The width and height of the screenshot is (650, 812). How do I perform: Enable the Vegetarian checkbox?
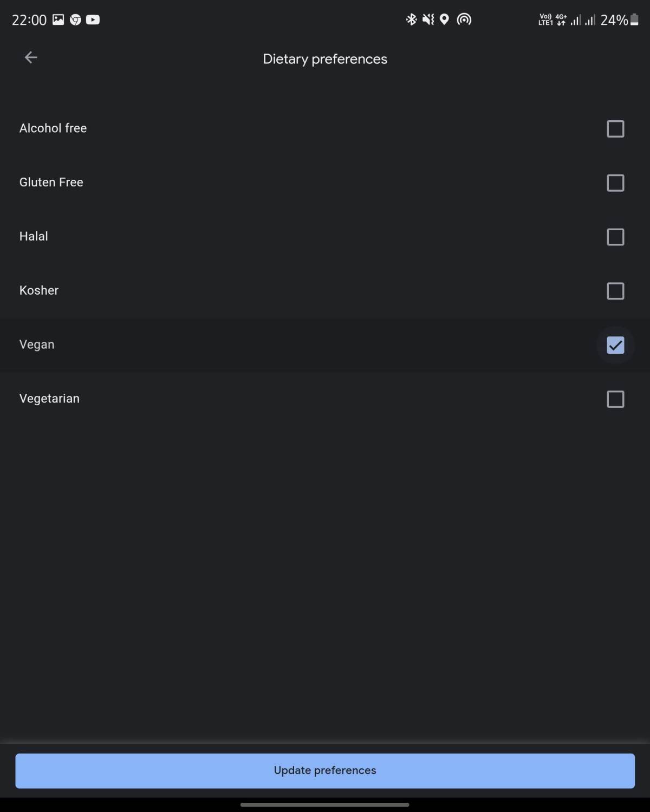pyautogui.click(x=615, y=400)
